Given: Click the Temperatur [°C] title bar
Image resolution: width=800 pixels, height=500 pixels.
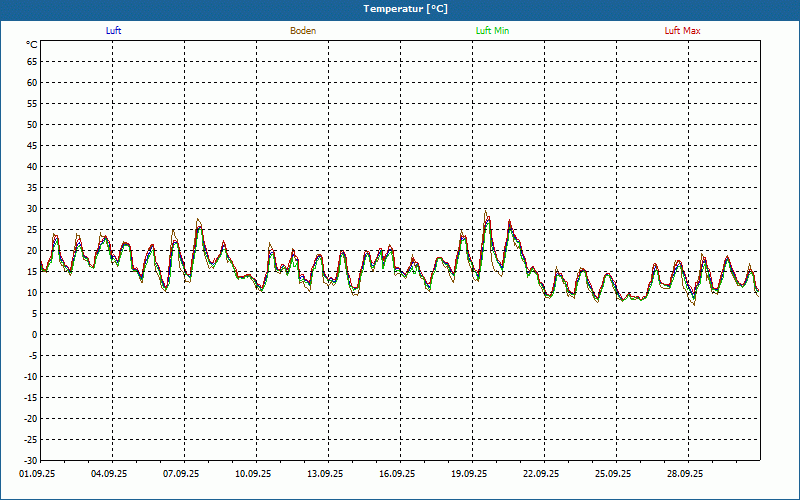Looking at the screenshot, I should pos(400,9).
